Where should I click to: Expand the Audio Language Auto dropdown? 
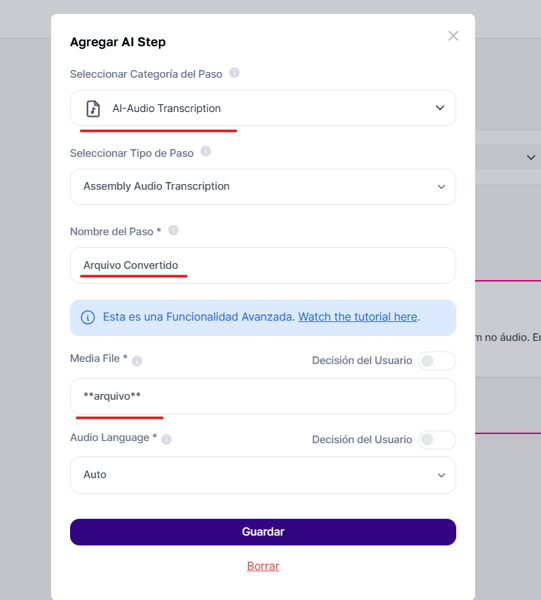[263, 475]
